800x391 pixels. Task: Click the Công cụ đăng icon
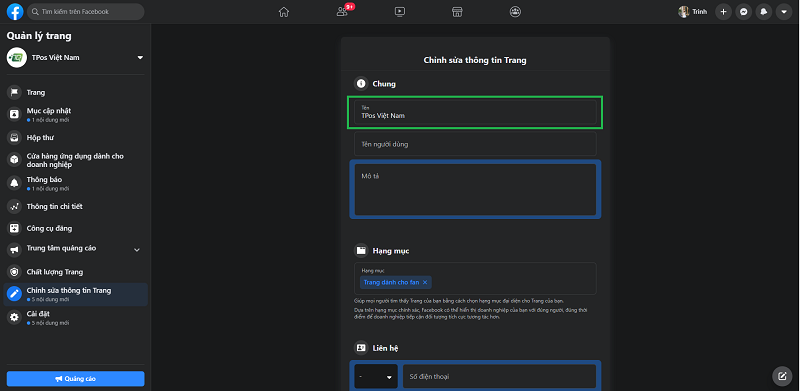tap(14, 228)
